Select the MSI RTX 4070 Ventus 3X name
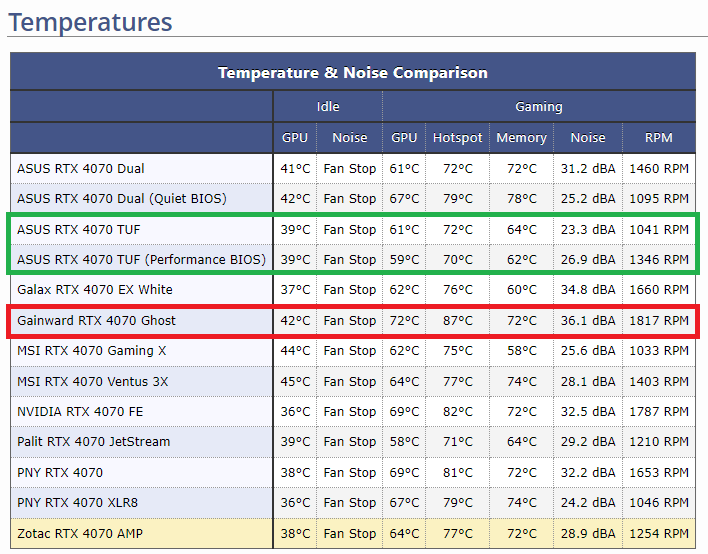Screen dimensions: 708x554 click(93, 382)
